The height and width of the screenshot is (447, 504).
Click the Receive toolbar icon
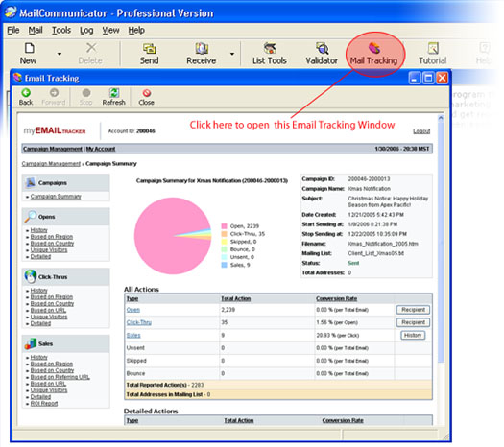pyautogui.click(x=202, y=49)
